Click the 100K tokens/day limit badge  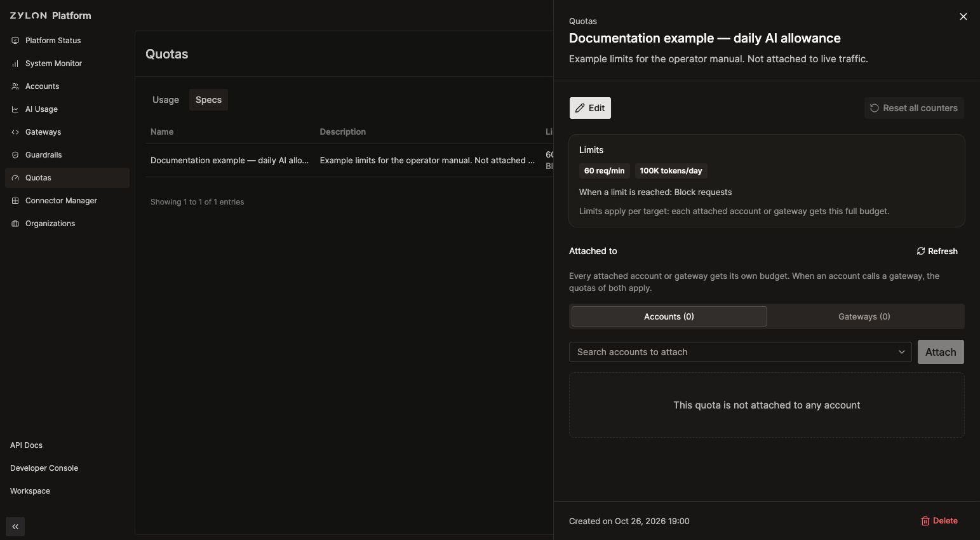(x=671, y=171)
